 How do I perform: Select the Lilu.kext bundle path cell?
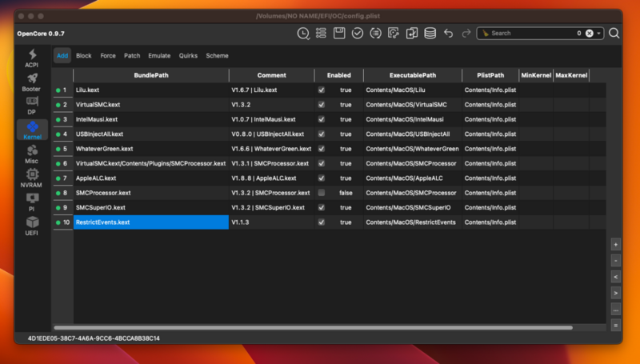(151, 90)
